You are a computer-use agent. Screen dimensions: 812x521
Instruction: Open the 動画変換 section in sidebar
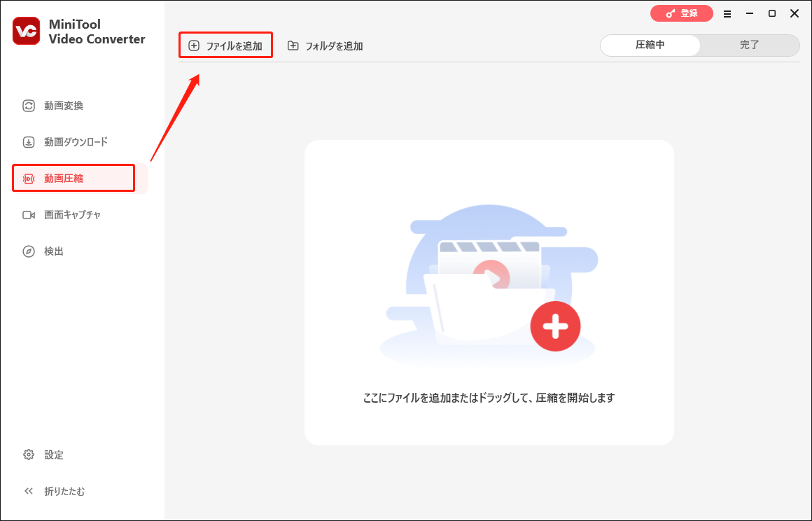[52, 106]
